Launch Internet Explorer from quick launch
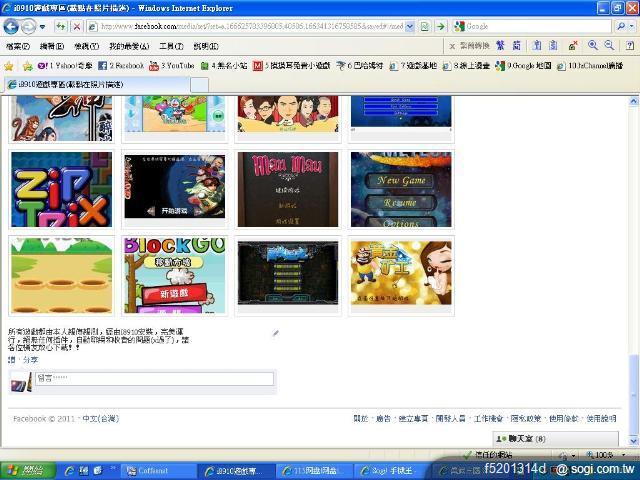The height and width of the screenshot is (480, 640). 69,471
